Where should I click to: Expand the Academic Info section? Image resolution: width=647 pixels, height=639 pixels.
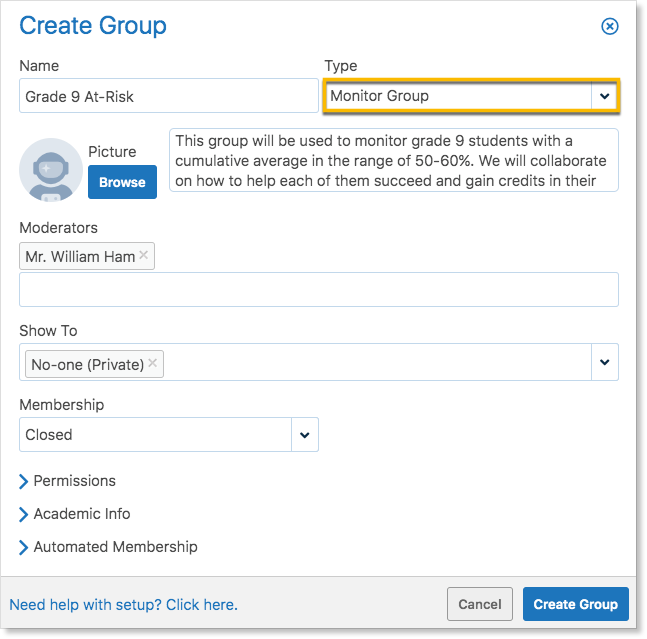(75, 514)
